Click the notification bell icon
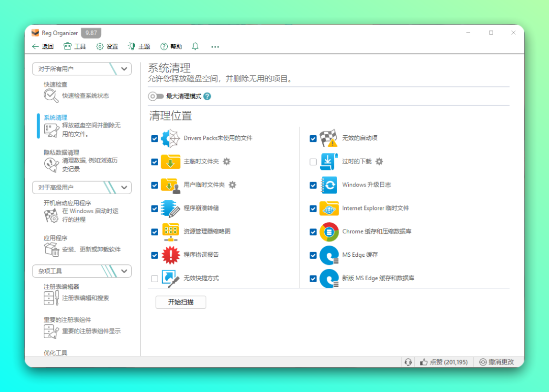Image resolution: width=549 pixels, height=392 pixels. click(x=195, y=46)
